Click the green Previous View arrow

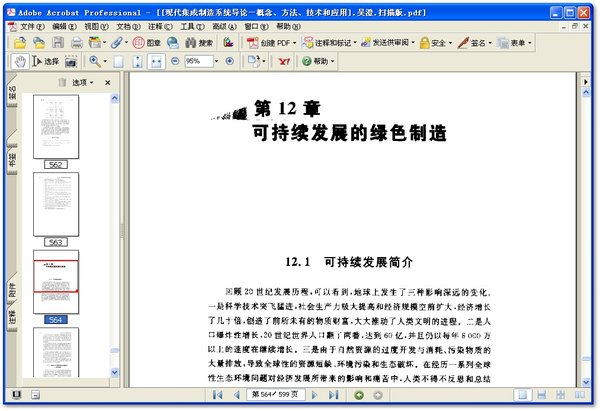pyautogui.click(x=359, y=395)
